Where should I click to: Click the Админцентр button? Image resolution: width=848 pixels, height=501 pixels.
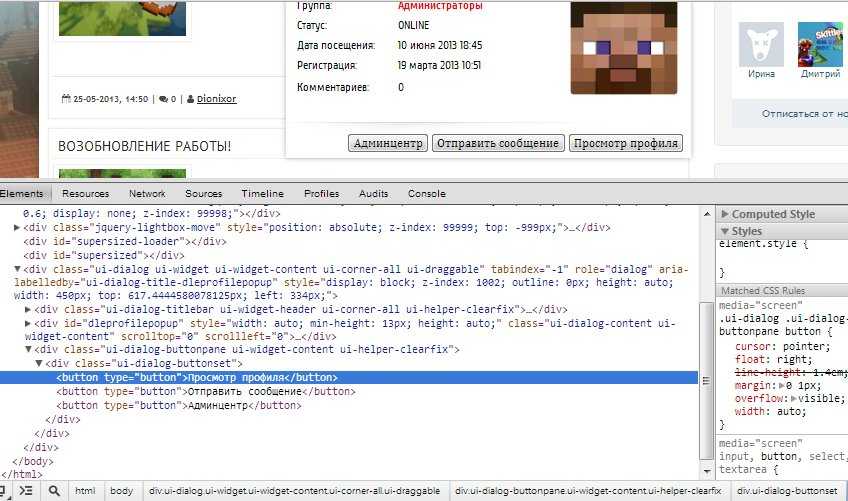(x=388, y=143)
